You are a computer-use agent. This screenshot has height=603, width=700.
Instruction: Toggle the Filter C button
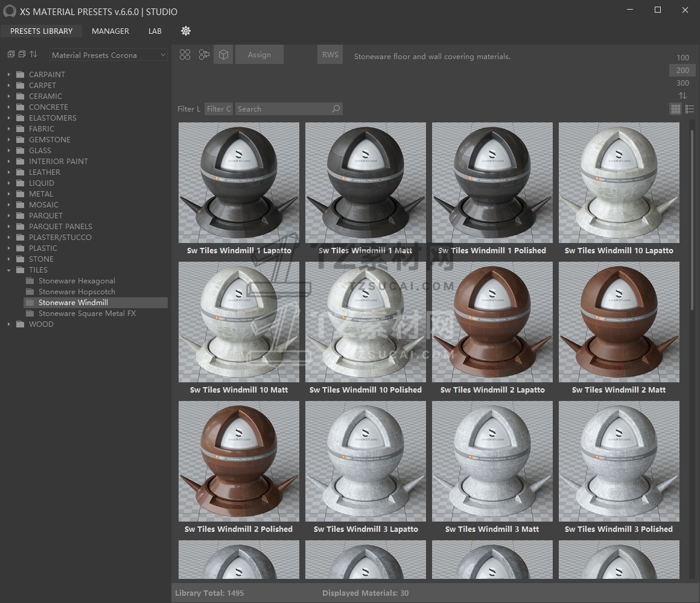[x=218, y=109]
